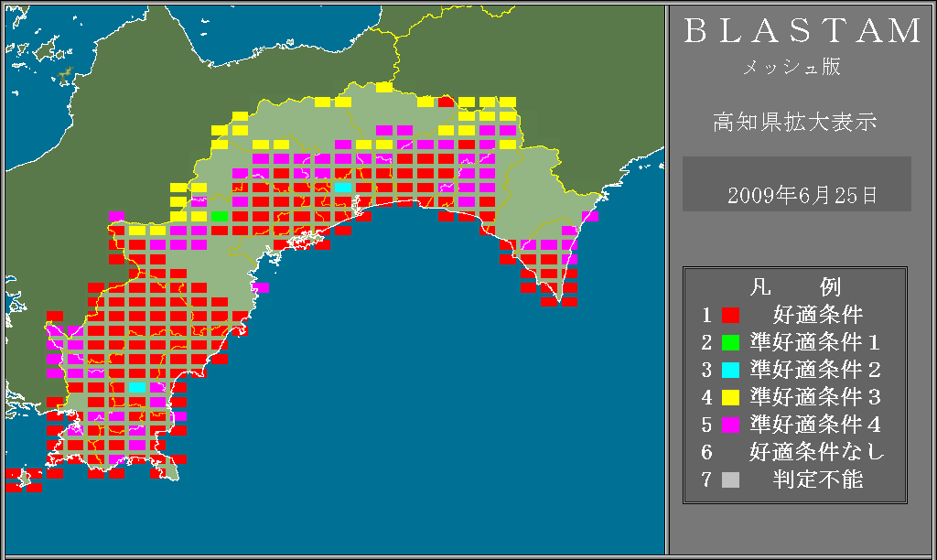Click the BLASTAM title text
937x560 pixels.
coord(802,31)
